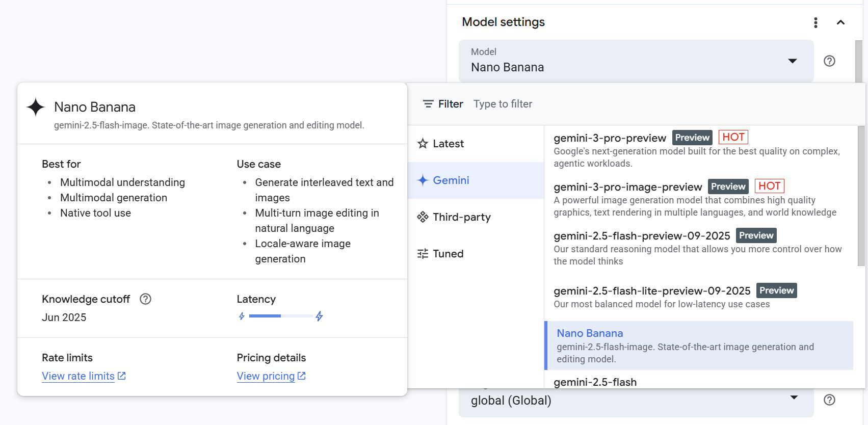Click the Filter icon in model list

(x=428, y=104)
